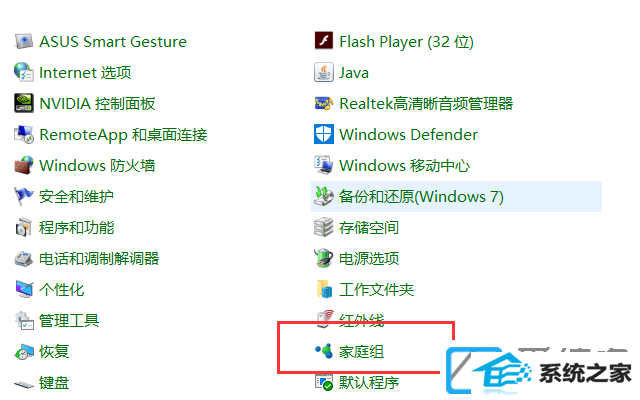The height and width of the screenshot is (400, 640).
Task: Open 备份和还原(Windows 7) link
Action: point(421,197)
